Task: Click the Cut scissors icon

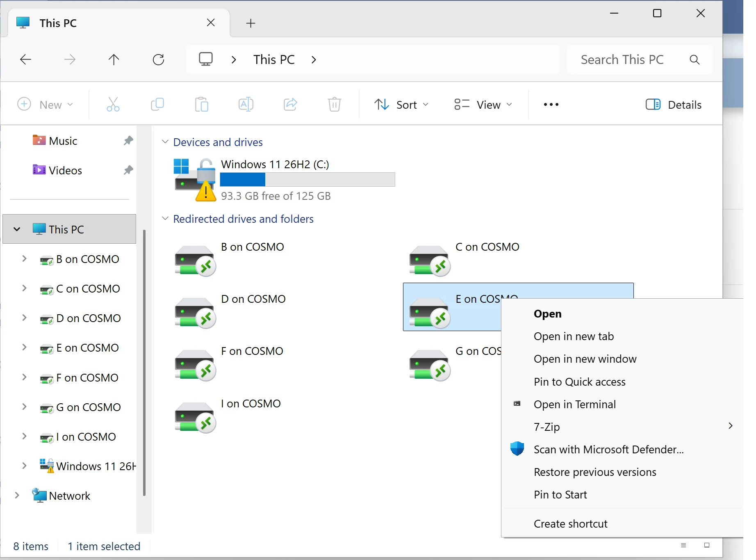Action: point(113,105)
